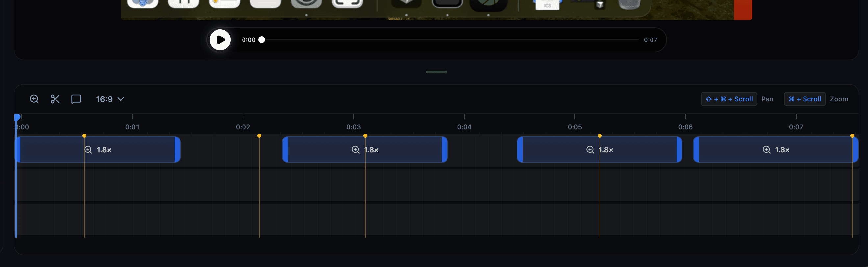Click the yellow keyframe marker just after 0:03
The height and width of the screenshot is (267, 868).
pyautogui.click(x=365, y=136)
